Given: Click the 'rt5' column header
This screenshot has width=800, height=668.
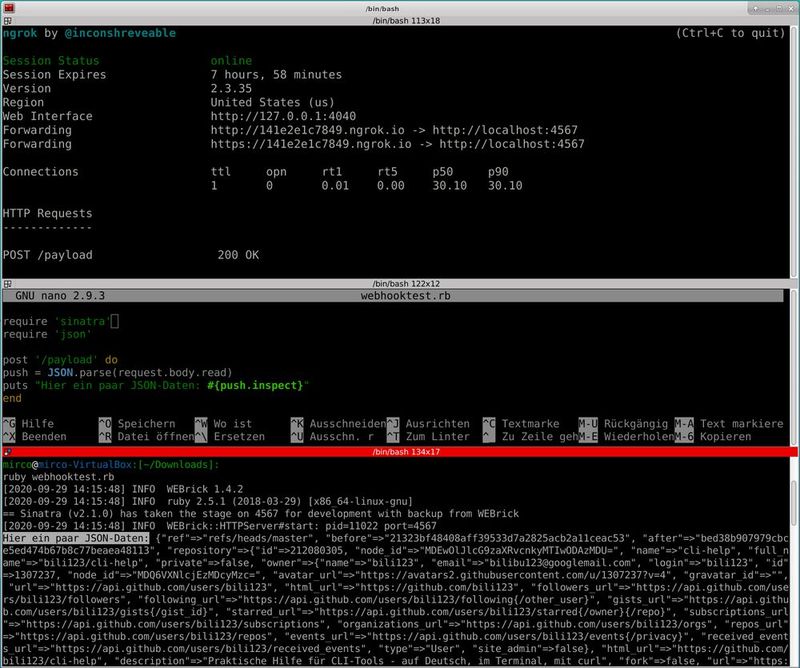Looking at the screenshot, I should pos(387,172).
